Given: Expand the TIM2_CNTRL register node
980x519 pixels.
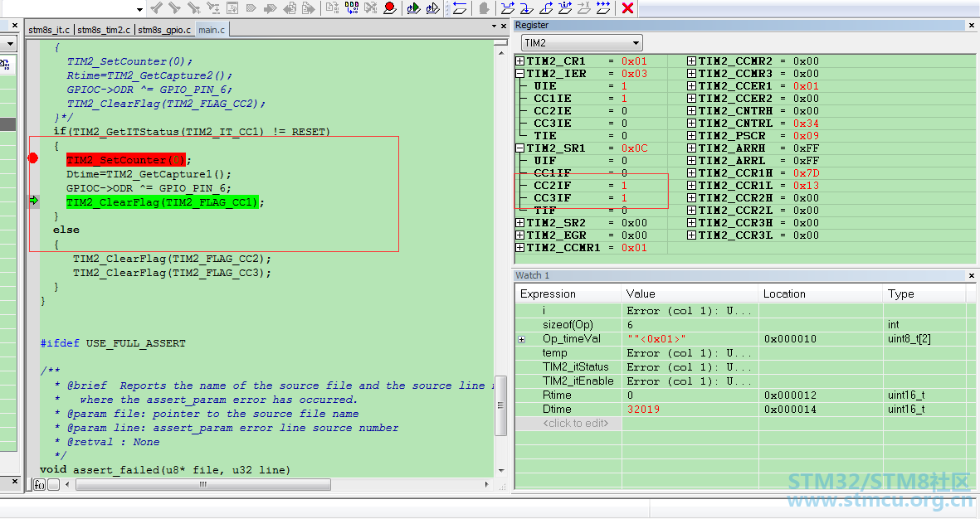Looking at the screenshot, I should point(691,123).
